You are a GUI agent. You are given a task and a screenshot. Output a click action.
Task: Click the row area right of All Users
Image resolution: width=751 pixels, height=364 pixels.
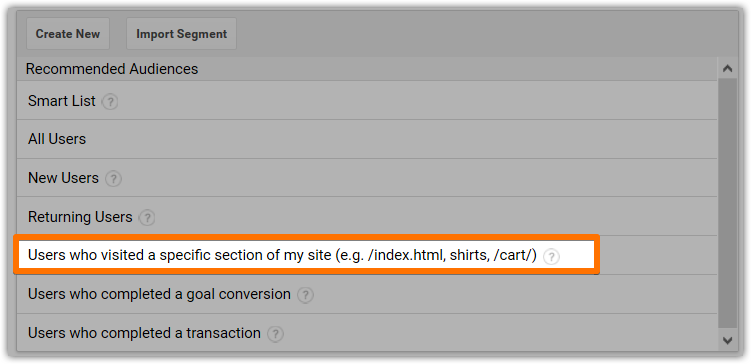[401, 139]
